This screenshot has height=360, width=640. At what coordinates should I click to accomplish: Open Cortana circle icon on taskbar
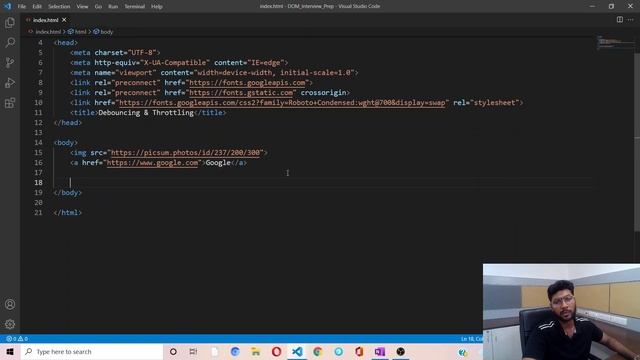pos(173,351)
